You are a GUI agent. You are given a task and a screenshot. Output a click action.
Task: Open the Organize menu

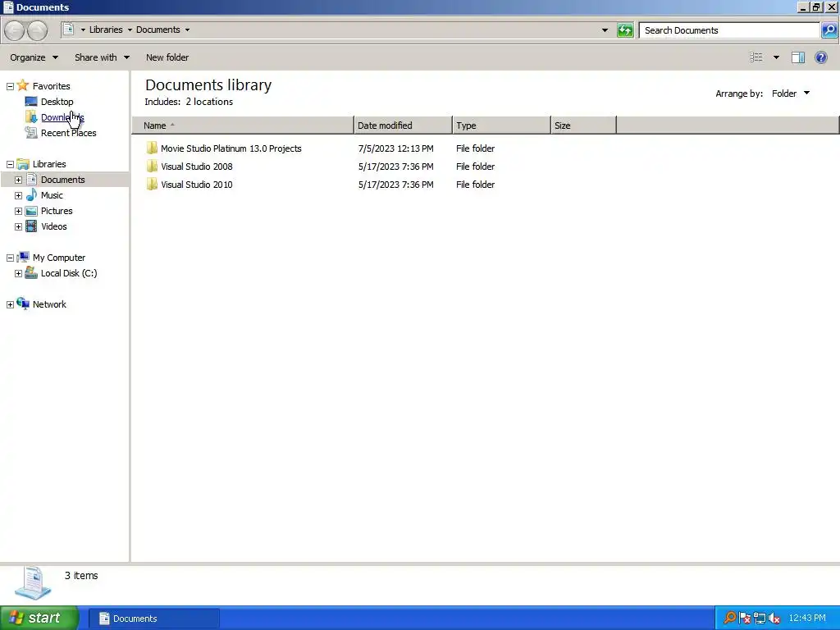point(34,57)
